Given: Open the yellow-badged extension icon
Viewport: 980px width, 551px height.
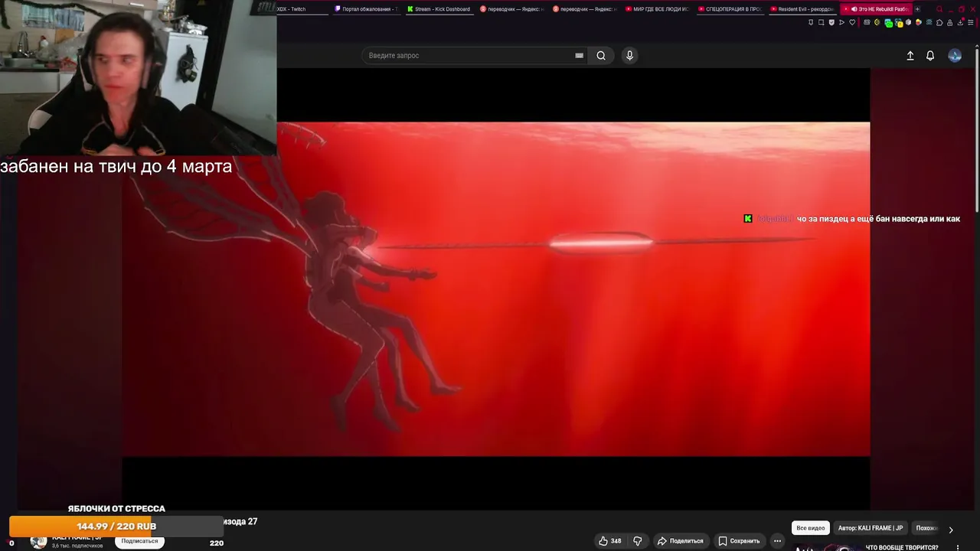Looking at the screenshot, I should point(898,23).
